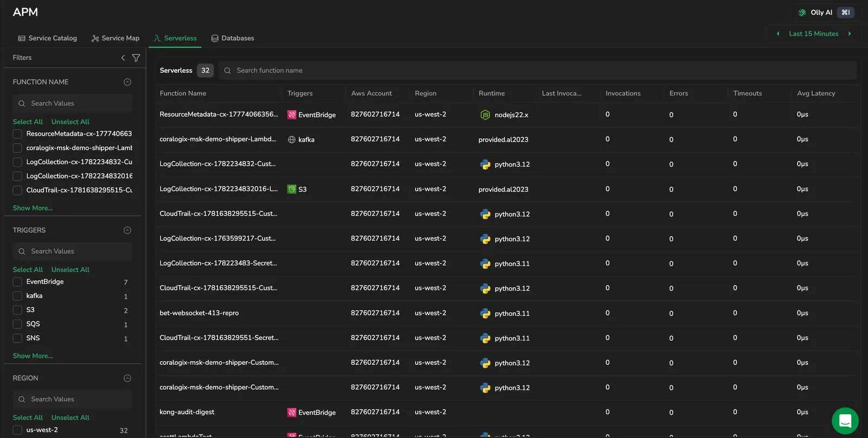The height and width of the screenshot is (438, 868).
Task: Click Select All under Region
Action: click(28, 417)
